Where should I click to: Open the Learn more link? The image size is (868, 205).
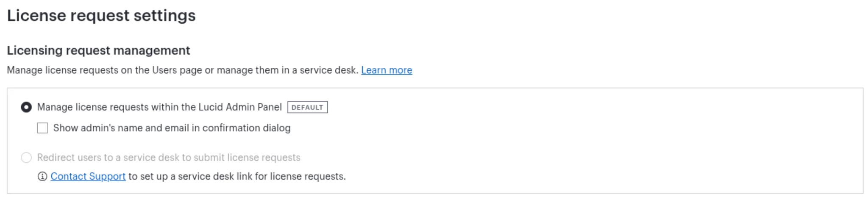coord(387,70)
